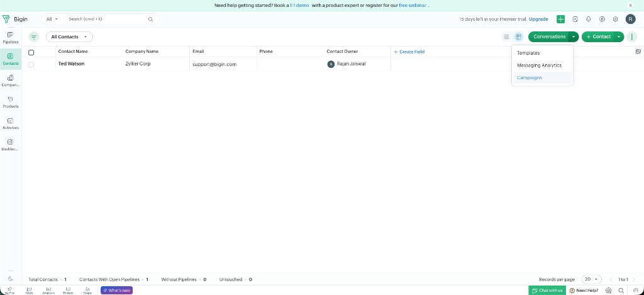Click the Contact Owner column header
644x295 pixels.
[342, 52]
